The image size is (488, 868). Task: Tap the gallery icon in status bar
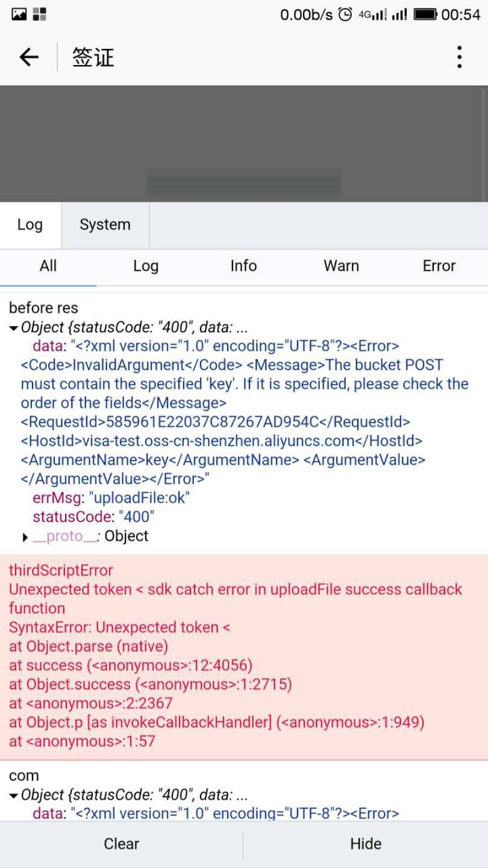tap(19, 14)
